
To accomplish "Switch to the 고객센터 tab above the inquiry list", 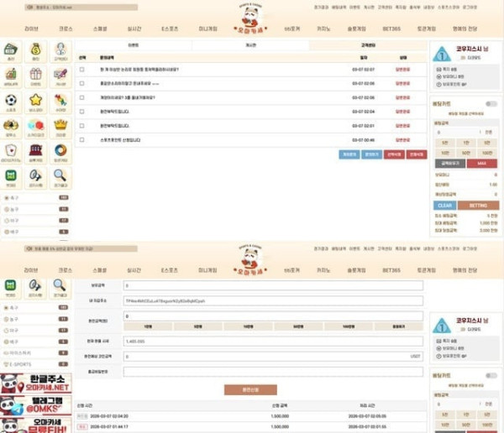I will pyautogui.click(x=369, y=45).
